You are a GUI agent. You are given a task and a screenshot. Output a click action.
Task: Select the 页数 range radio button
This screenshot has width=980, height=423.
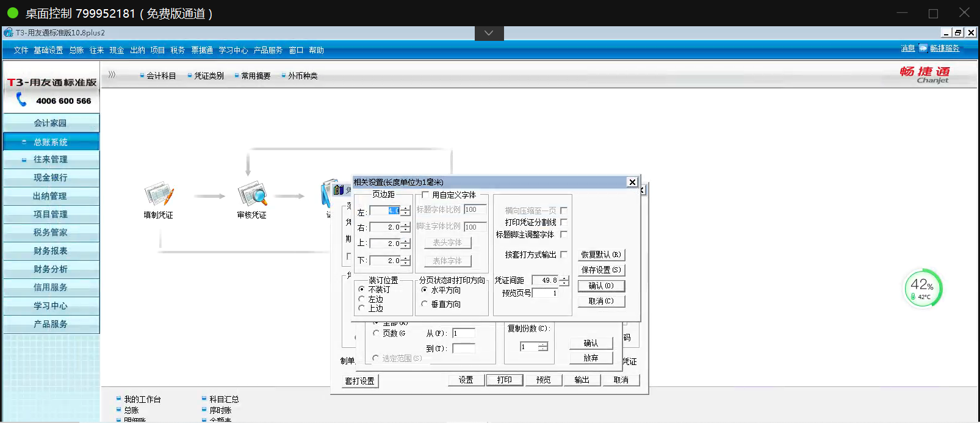tap(376, 333)
